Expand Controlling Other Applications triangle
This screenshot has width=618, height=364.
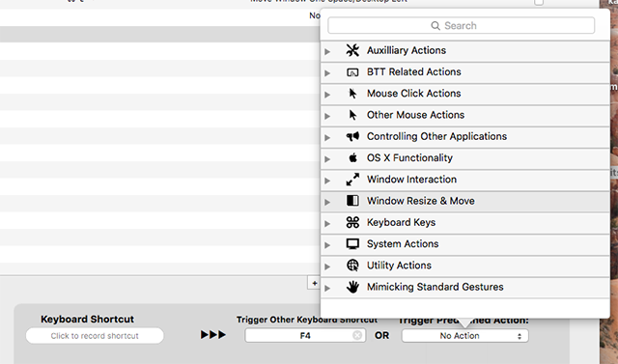[327, 137]
